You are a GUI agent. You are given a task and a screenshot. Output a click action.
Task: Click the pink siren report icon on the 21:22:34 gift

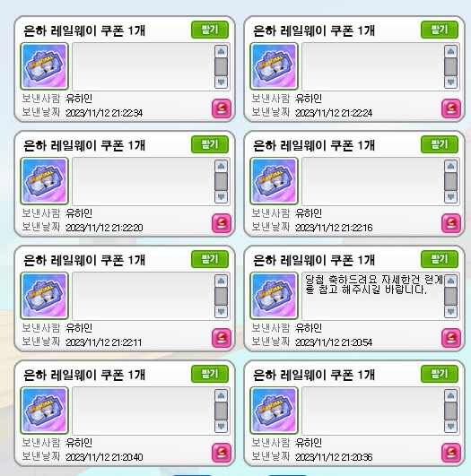pyautogui.click(x=222, y=108)
